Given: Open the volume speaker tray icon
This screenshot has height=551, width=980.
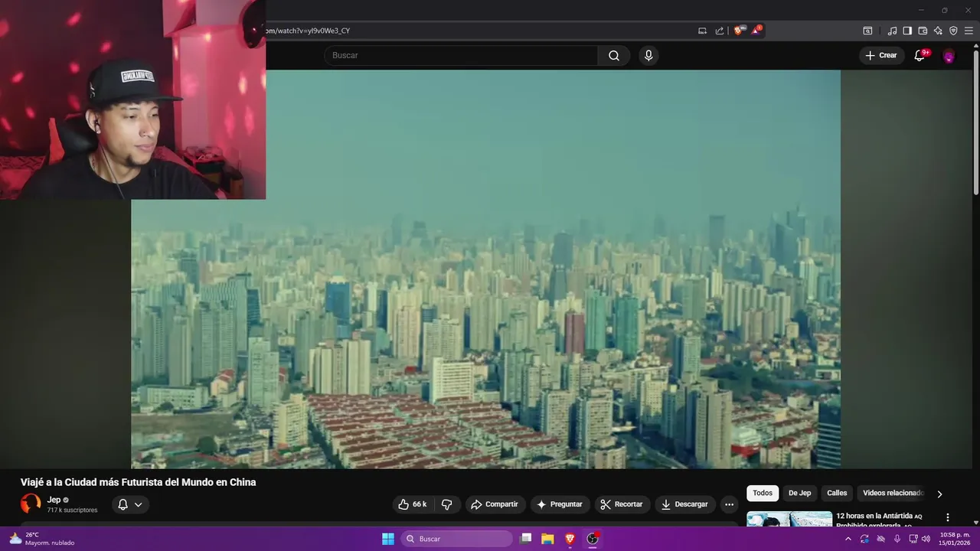Looking at the screenshot, I should (926, 539).
